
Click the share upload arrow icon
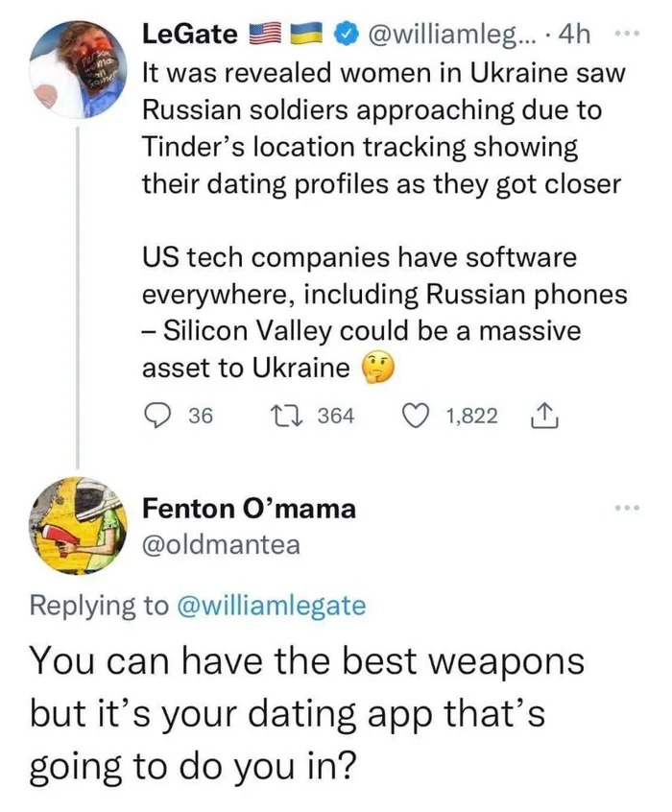(x=542, y=416)
